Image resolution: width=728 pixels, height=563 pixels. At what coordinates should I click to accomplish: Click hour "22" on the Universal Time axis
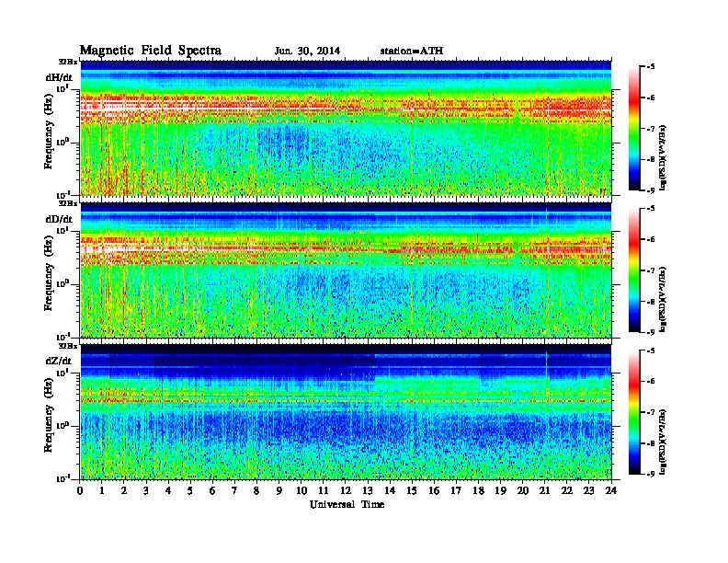tap(567, 491)
